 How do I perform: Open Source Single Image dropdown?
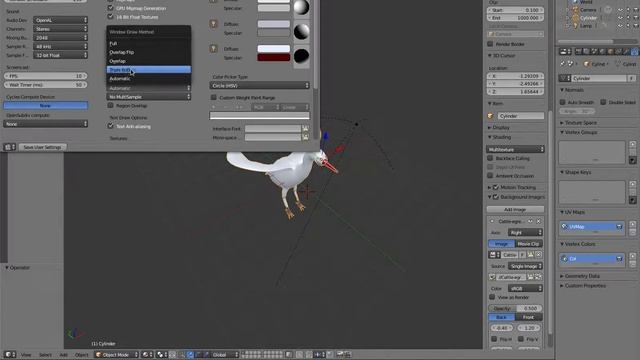[x=525, y=266]
